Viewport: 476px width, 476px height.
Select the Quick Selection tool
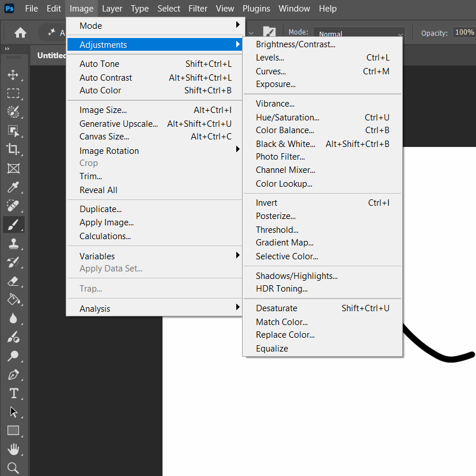13,112
